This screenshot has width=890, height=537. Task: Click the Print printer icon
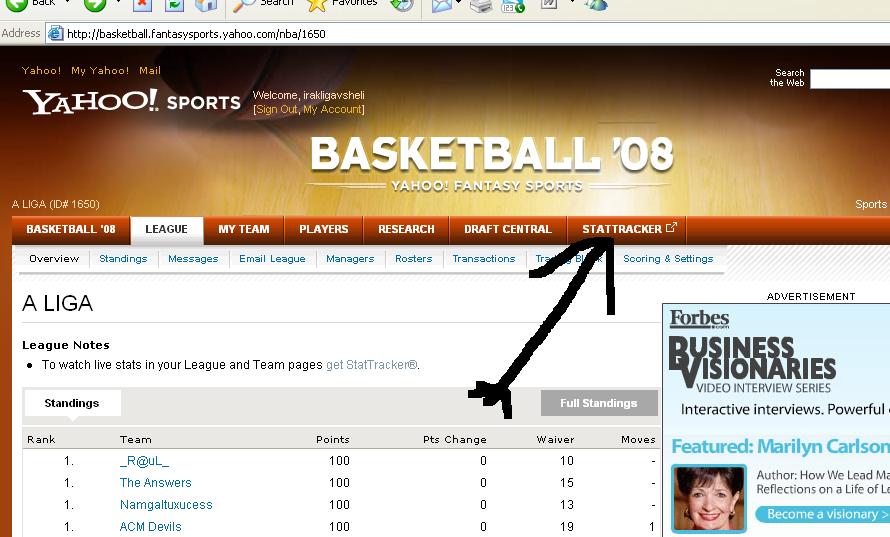481,6
